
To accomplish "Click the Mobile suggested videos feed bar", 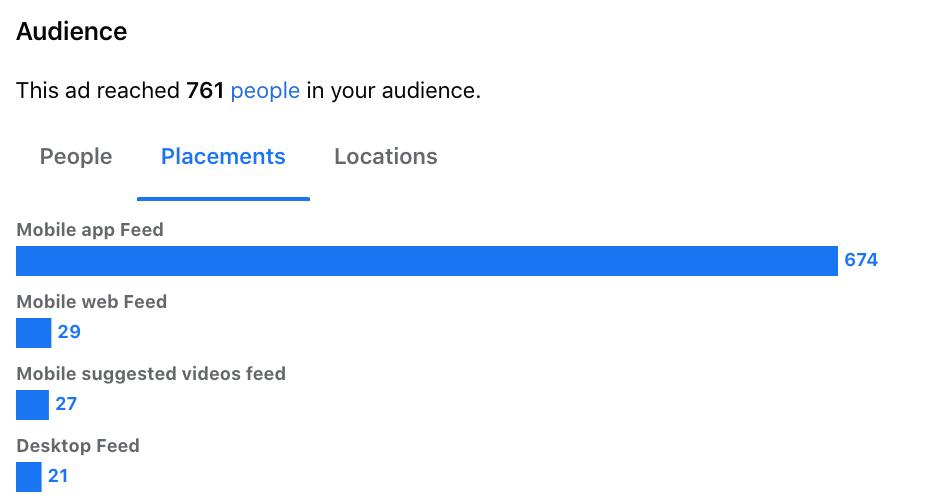I will click(32, 405).
